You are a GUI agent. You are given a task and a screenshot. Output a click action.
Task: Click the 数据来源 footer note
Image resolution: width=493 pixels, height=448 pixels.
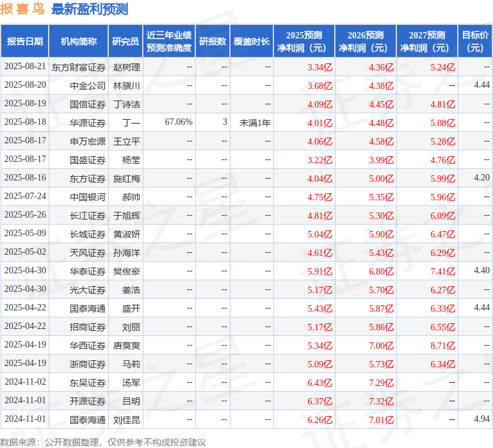(103, 442)
